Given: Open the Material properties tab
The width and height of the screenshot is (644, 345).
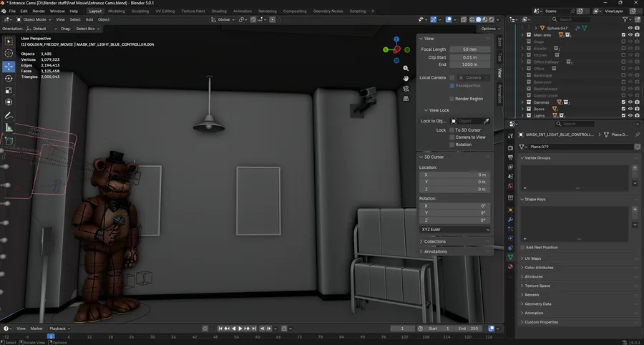Looking at the screenshot, I should [510, 266].
